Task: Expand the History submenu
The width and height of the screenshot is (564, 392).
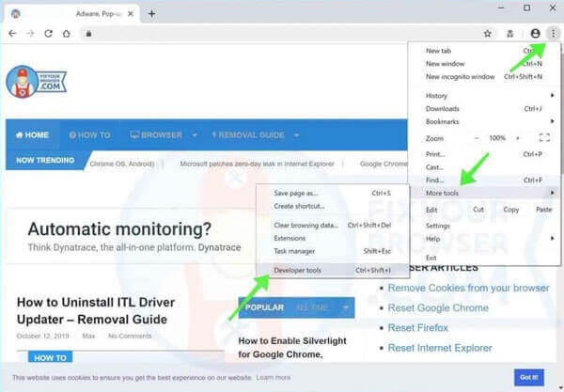Action: 484,96
